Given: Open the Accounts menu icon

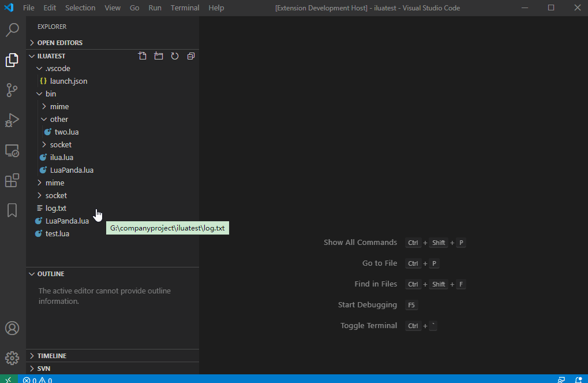Looking at the screenshot, I should coord(12,328).
